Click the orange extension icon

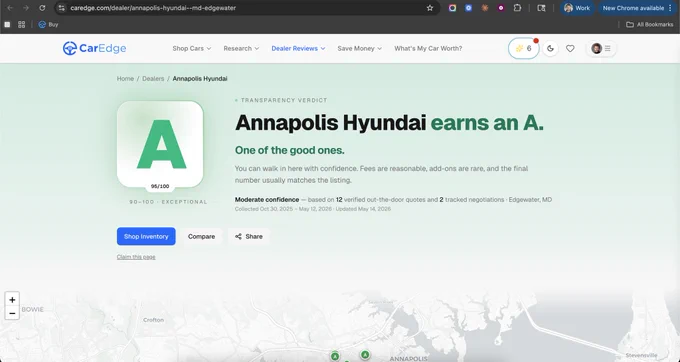(x=485, y=8)
